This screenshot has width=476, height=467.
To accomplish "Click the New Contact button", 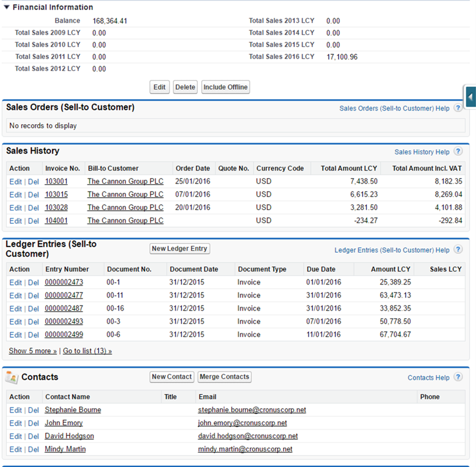I will pyautogui.click(x=172, y=376).
